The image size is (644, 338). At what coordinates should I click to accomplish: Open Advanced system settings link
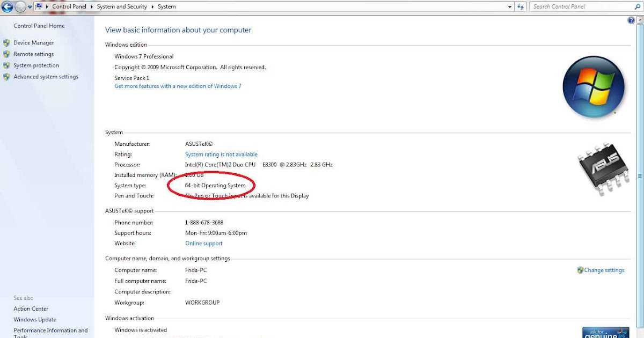[46, 77]
